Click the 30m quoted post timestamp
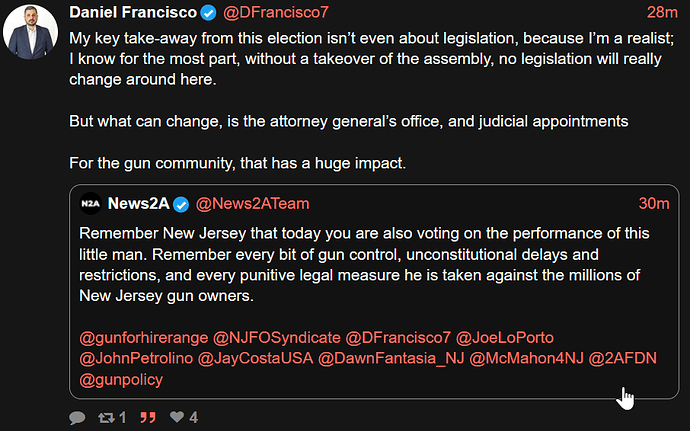 point(654,204)
